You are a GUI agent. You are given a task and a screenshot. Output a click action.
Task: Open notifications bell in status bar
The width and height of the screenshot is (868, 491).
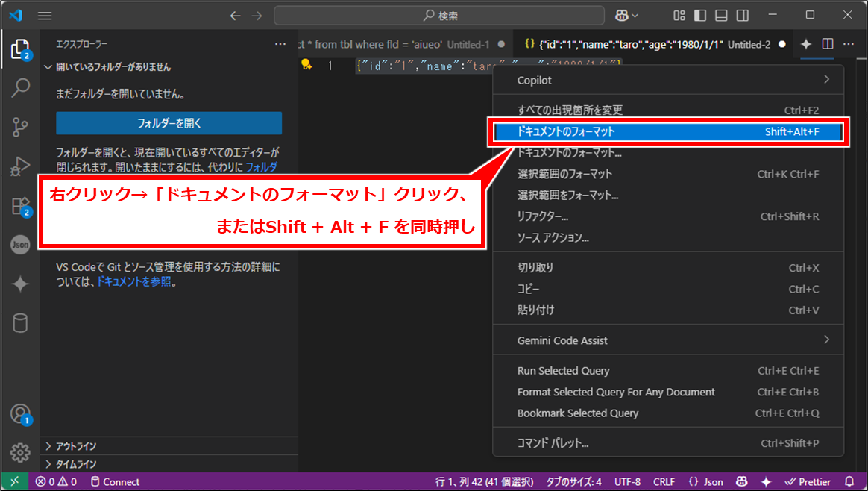[850, 481]
